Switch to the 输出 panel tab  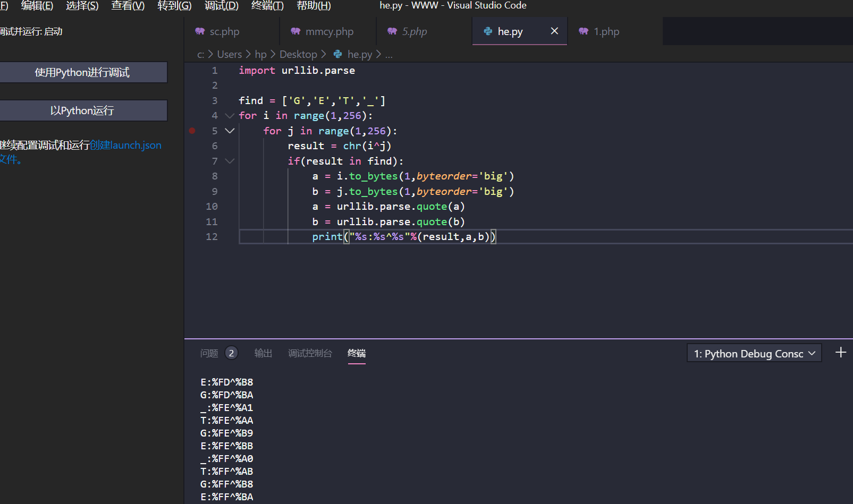pos(263,353)
